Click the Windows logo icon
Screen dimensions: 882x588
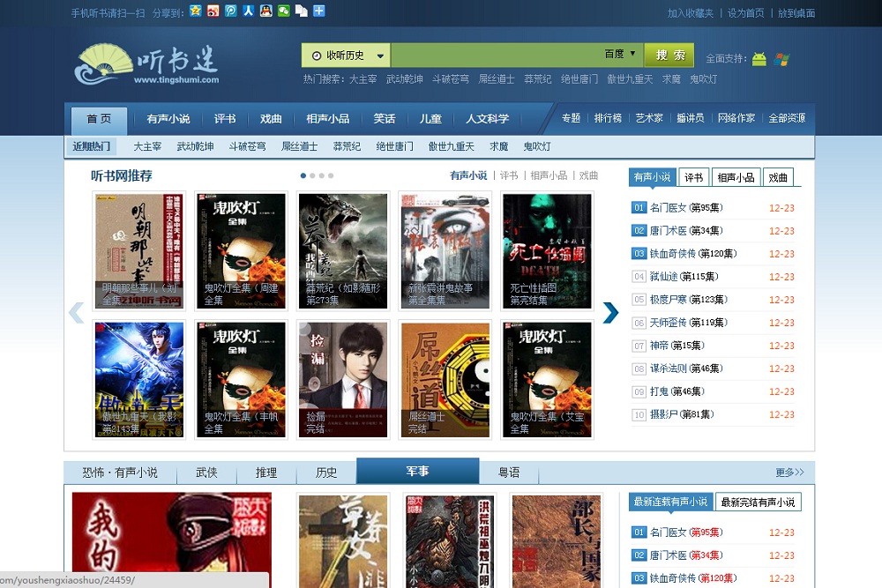[781, 59]
